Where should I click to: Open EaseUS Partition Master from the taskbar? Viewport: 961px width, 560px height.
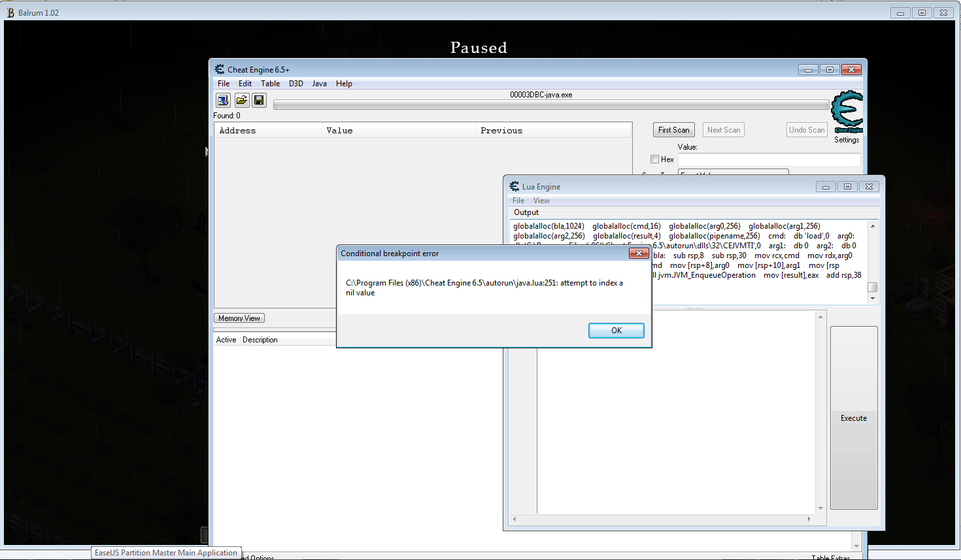tap(165, 552)
